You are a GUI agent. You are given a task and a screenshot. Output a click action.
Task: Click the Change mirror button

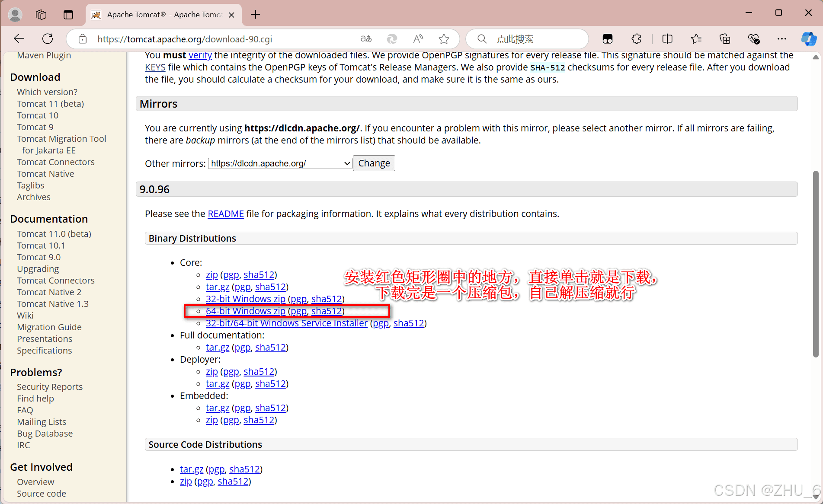click(x=374, y=163)
